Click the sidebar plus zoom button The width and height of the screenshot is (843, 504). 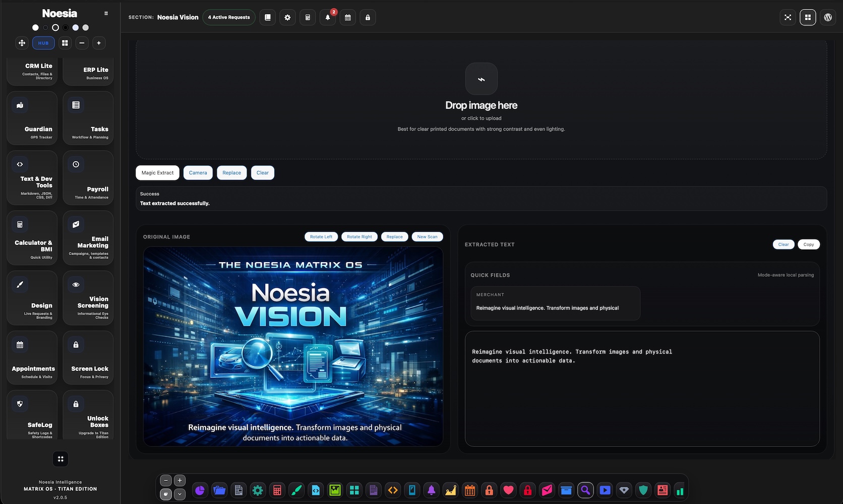click(99, 43)
